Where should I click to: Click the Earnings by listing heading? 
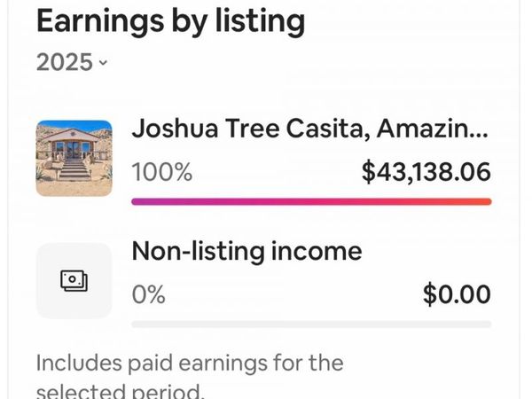click(169, 20)
